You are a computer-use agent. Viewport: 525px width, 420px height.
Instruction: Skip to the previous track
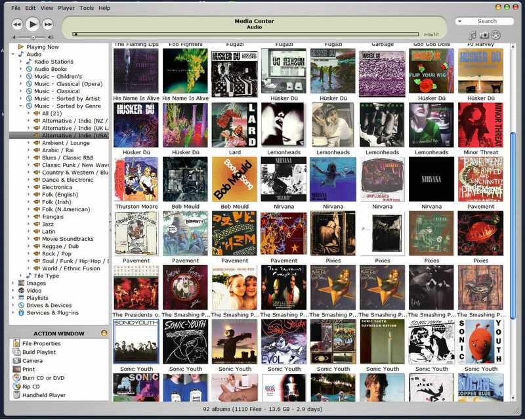(17, 24)
